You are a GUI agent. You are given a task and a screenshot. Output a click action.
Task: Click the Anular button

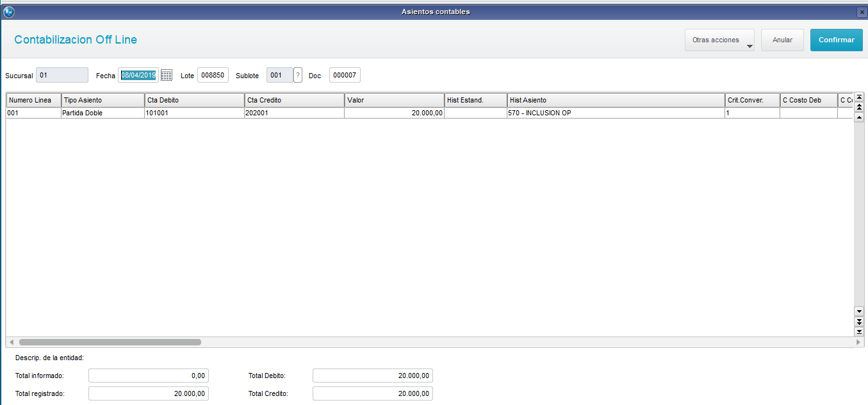pos(782,40)
